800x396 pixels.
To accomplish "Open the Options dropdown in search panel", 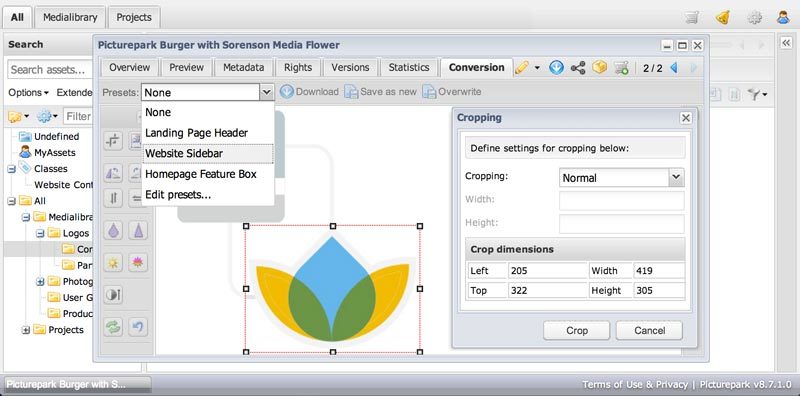I will click(29, 92).
